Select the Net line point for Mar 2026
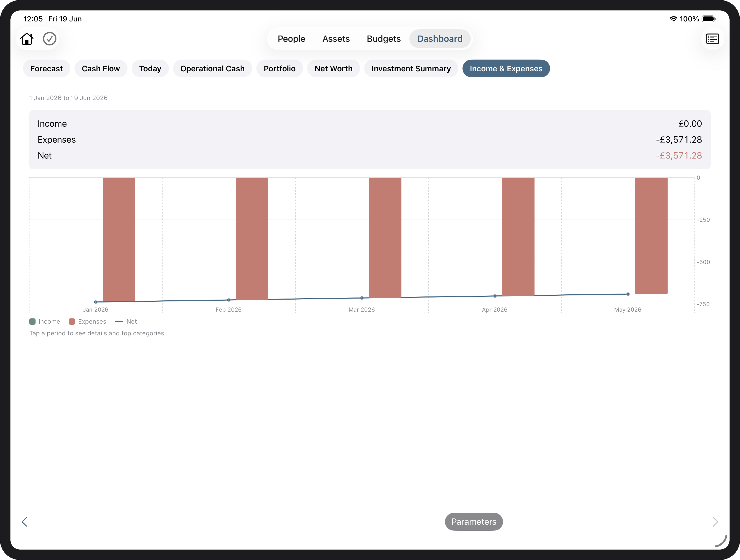Screen dimensions: 740x560 click(x=362, y=298)
